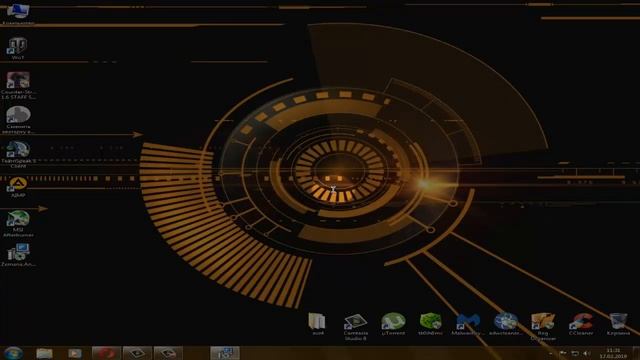Open the AdwCleaner desktop icon

(x=505, y=324)
